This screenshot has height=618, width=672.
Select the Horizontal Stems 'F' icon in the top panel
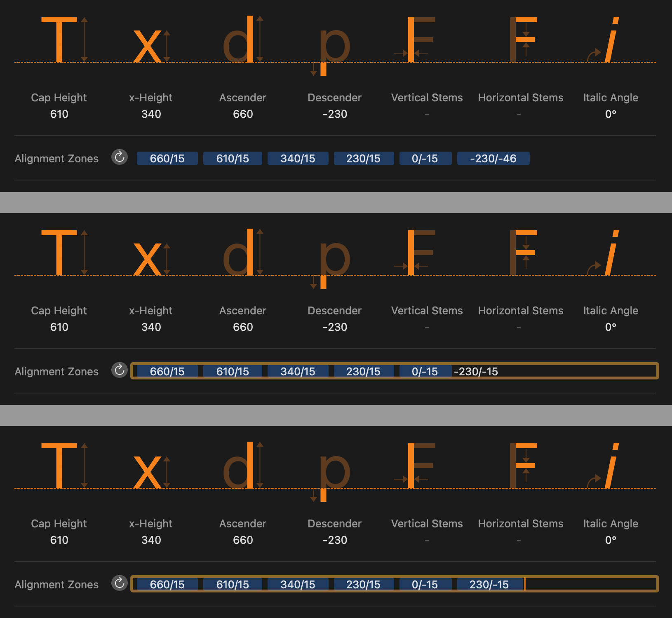coord(523,40)
